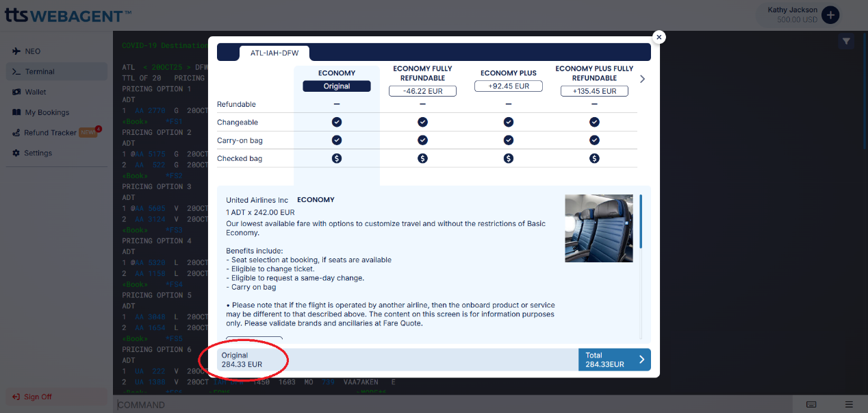This screenshot has width=868, height=413.
Task: Click the *FS3 command link
Action: click(x=174, y=230)
